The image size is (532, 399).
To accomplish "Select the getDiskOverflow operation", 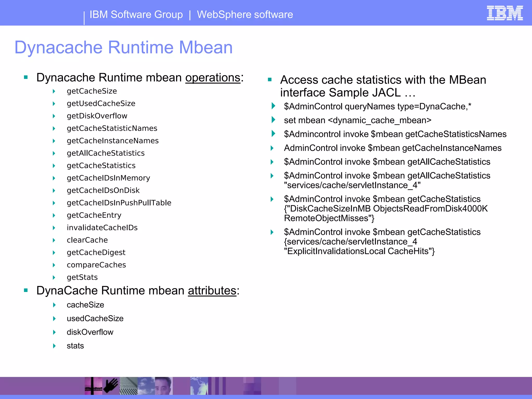I will (x=97, y=116).
